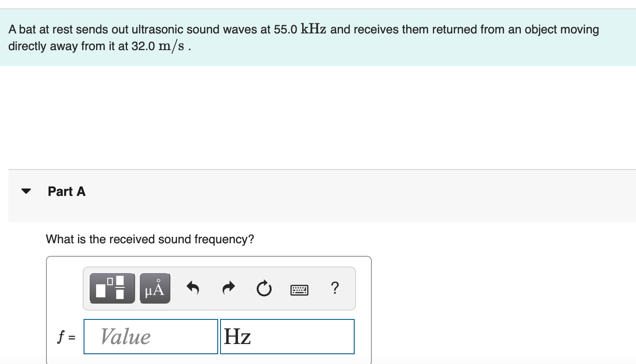Reset the answer entry field
The width and height of the screenshot is (636, 364).
click(x=264, y=288)
